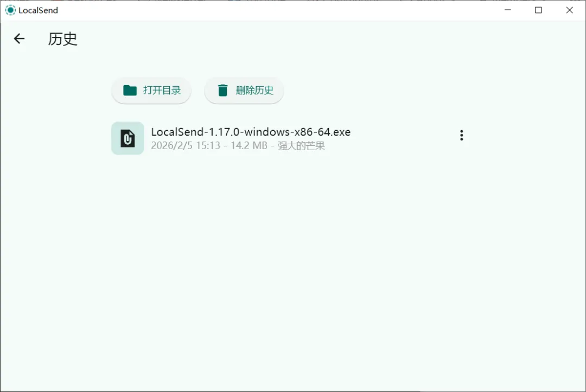Click the 2026/2/5 15:13 timestamp text
This screenshot has height=392, width=586.
(x=186, y=146)
